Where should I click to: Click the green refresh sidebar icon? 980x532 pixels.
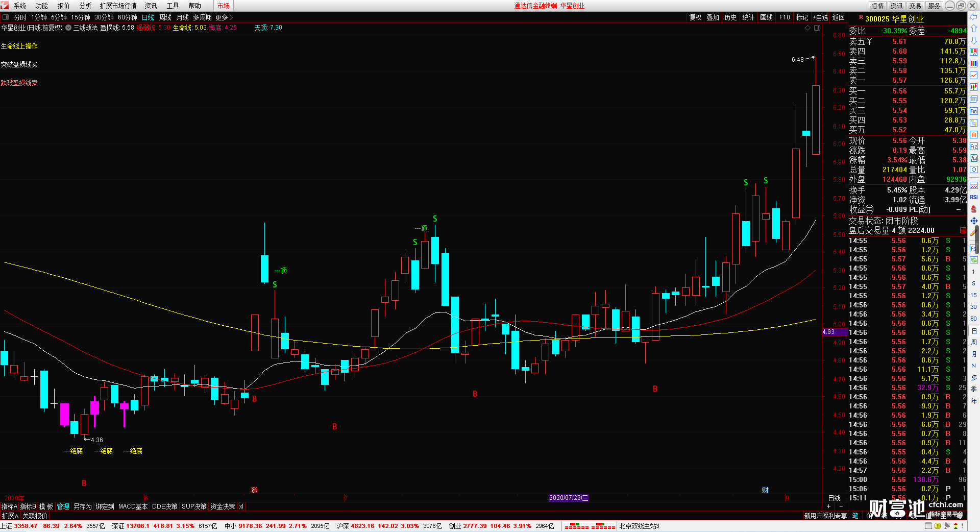(974, 260)
